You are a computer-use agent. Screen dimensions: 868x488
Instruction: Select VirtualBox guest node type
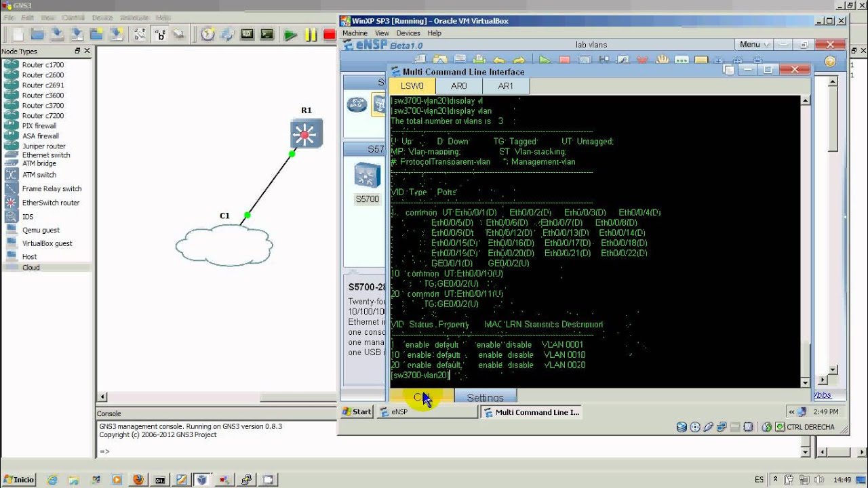(x=47, y=243)
